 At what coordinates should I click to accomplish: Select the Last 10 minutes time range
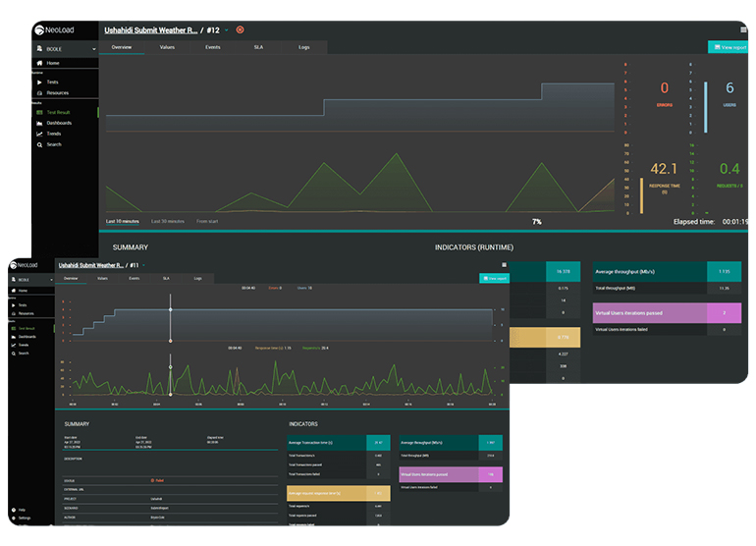point(125,221)
